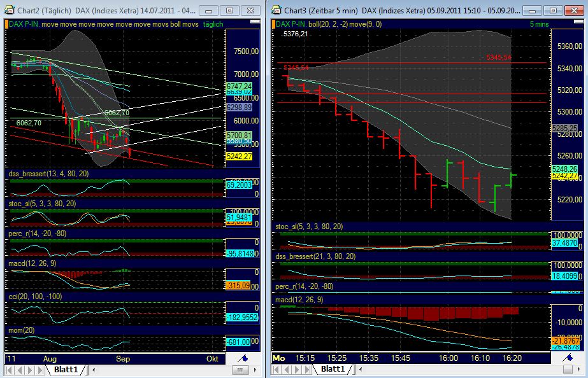Click the -182,9552 cci value
The image size is (588, 378).
pos(242,318)
